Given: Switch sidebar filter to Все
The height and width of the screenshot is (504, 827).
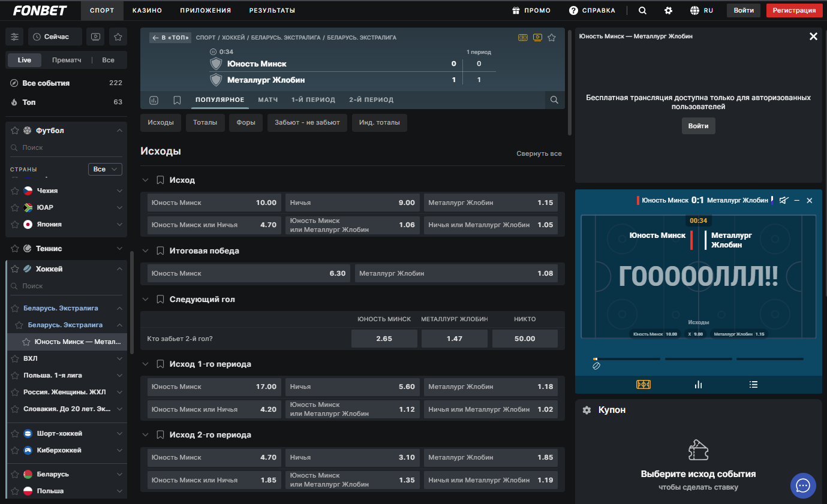Looking at the screenshot, I should pos(109,60).
